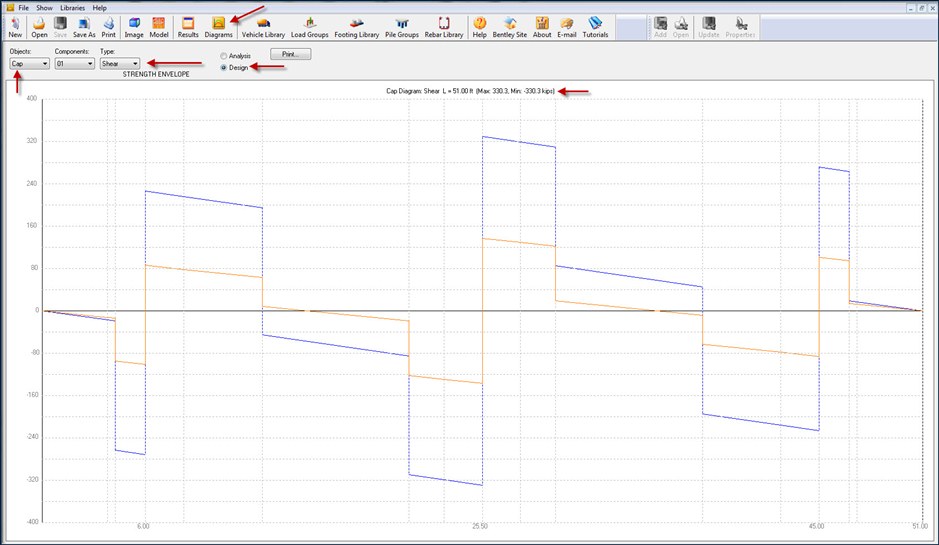The height and width of the screenshot is (545, 939).
Task: Open the Model view icon
Action: 159,28
